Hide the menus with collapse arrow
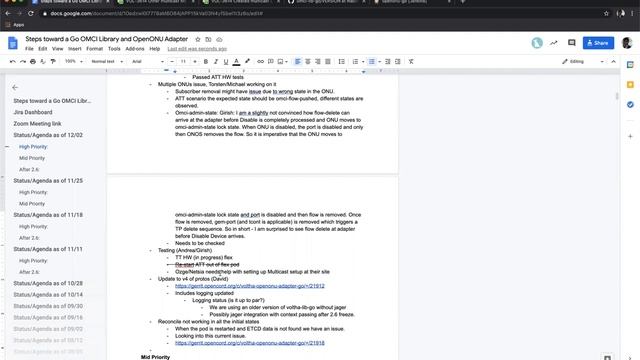The image size is (640, 360). click(613, 62)
